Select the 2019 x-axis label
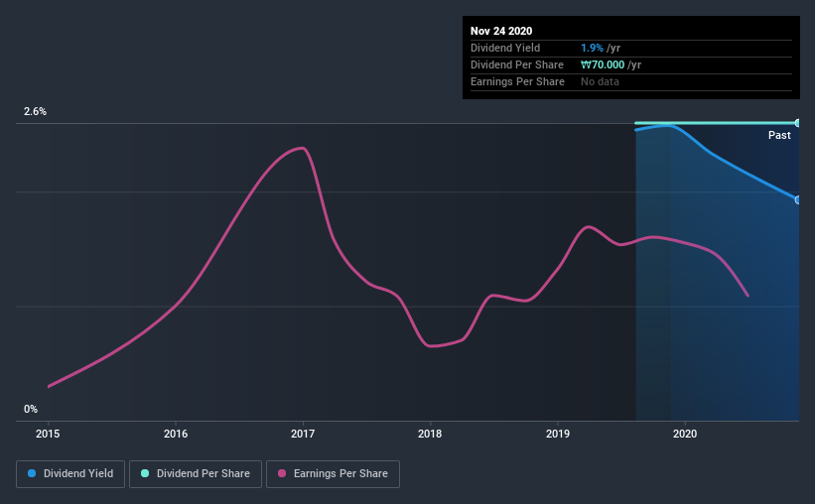815x504 pixels. coord(558,434)
